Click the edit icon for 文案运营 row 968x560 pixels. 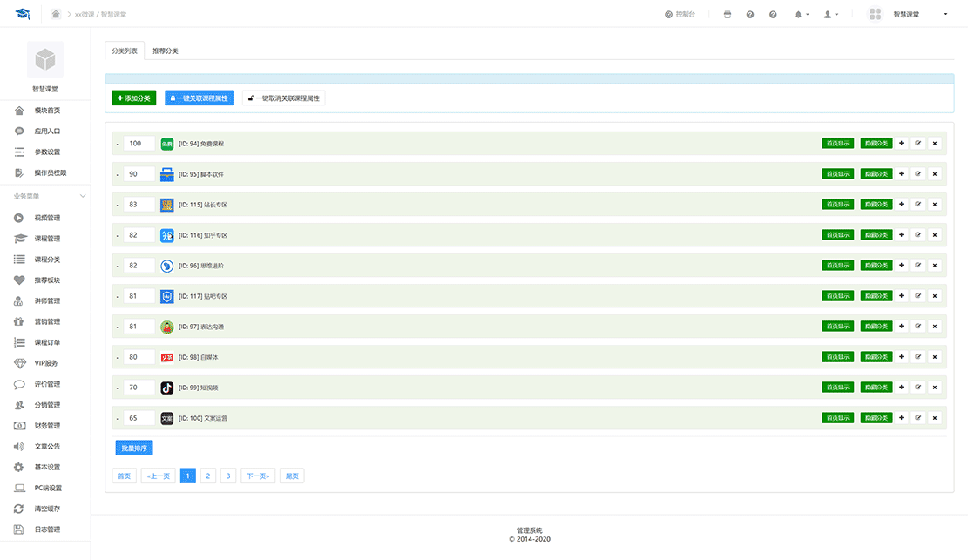[x=917, y=418]
